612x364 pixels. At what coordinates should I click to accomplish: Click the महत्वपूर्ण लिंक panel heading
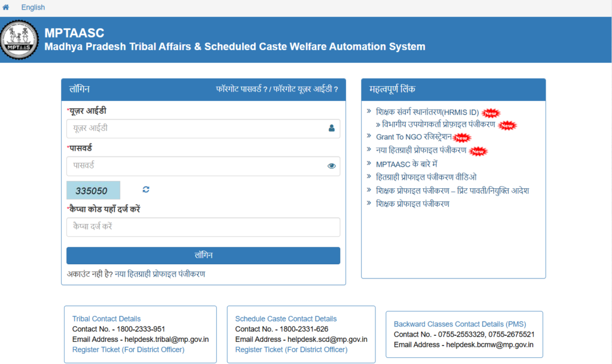click(x=392, y=89)
